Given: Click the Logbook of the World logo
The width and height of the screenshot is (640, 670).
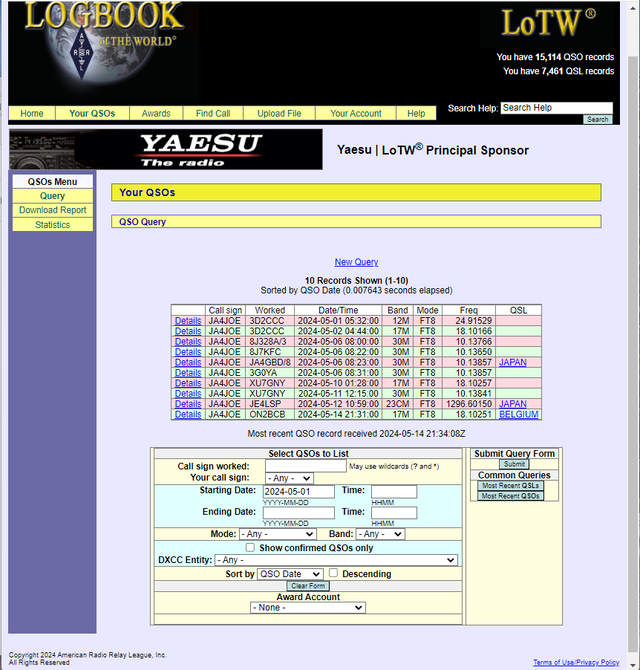Looking at the screenshot, I should [x=104, y=43].
